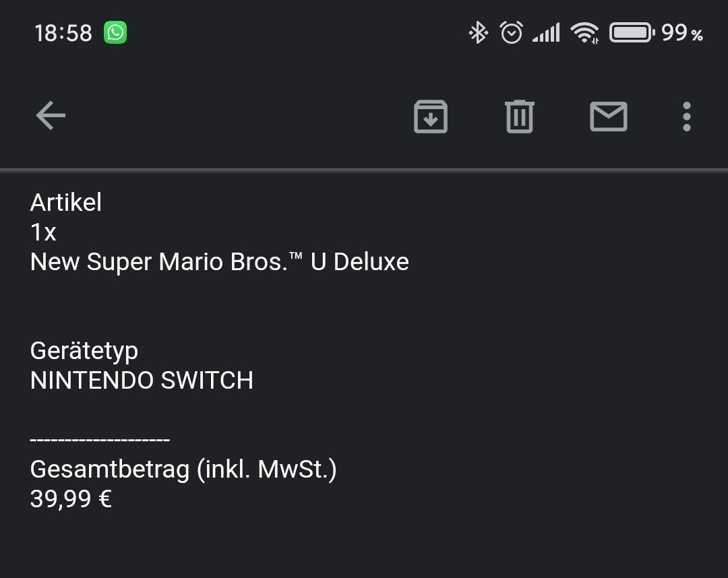Tap the 1x quantity text
This screenshot has height=578, width=728.
coord(43,232)
